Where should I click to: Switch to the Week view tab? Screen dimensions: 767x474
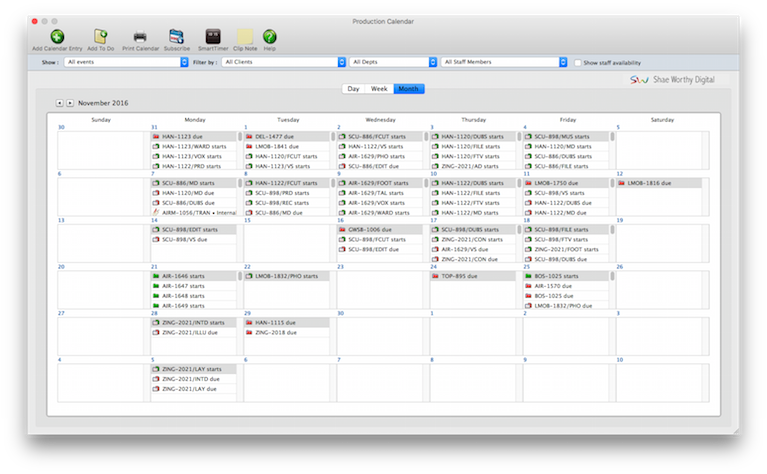[379, 89]
